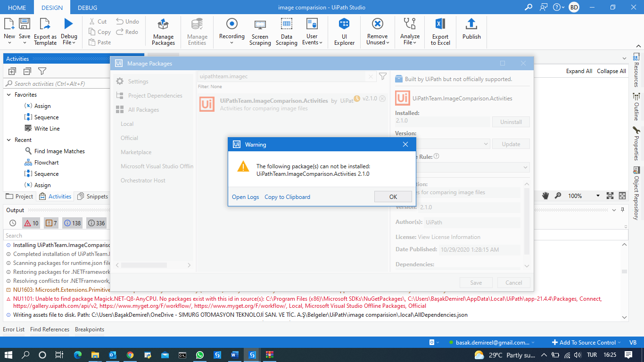Open the Error List tab
This screenshot has height=362, width=644.
click(x=14, y=329)
